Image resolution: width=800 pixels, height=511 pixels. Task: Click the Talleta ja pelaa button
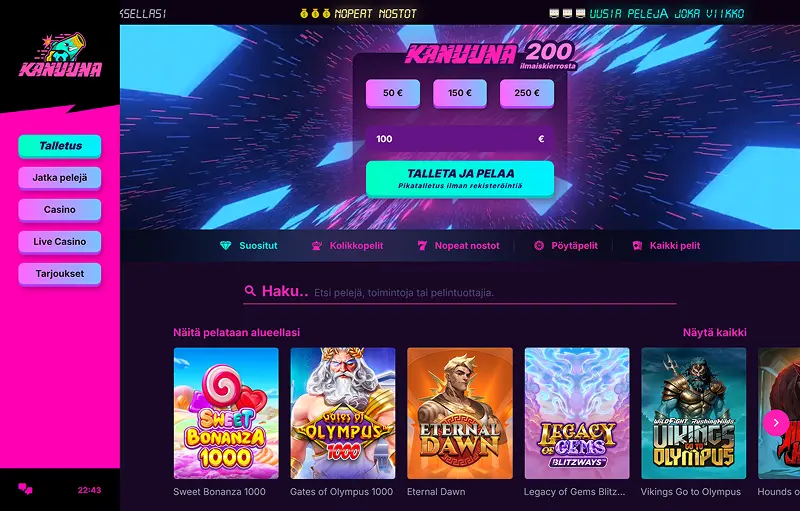(x=460, y=179)
